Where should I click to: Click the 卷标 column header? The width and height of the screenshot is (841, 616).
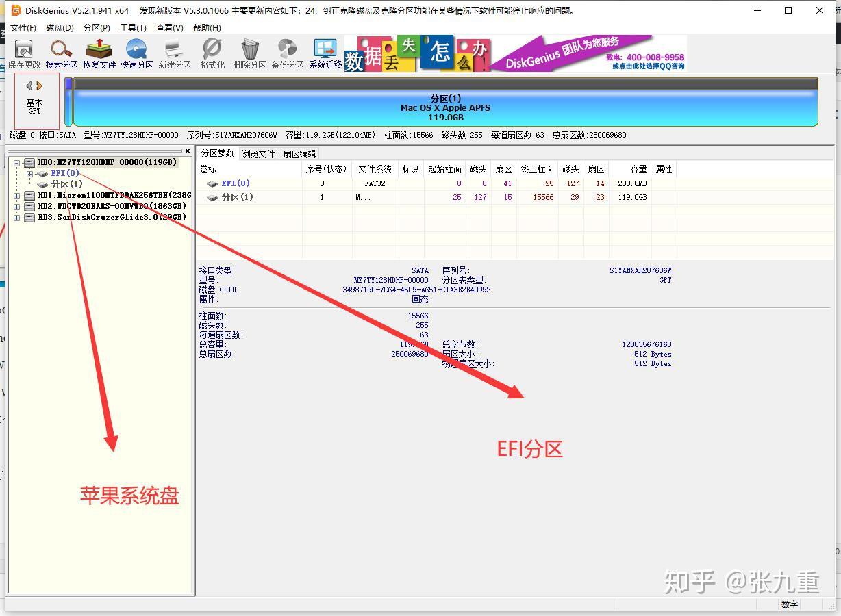(x=250, y=169)
